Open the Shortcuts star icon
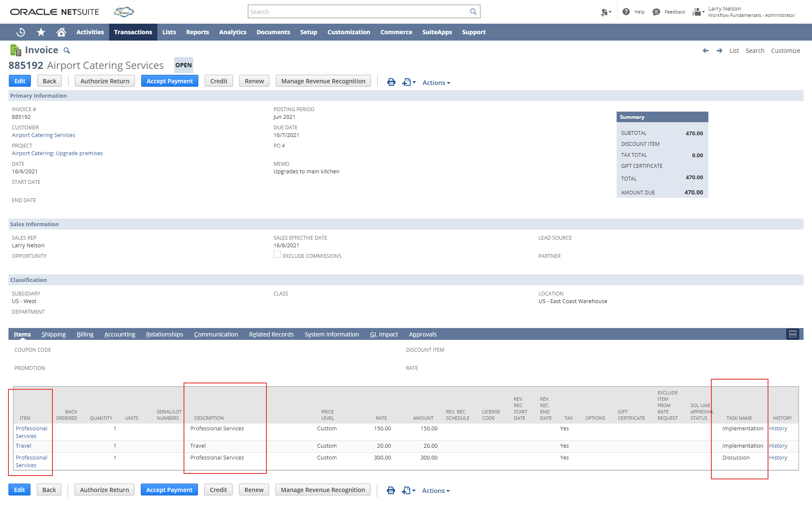 (41, 32)
